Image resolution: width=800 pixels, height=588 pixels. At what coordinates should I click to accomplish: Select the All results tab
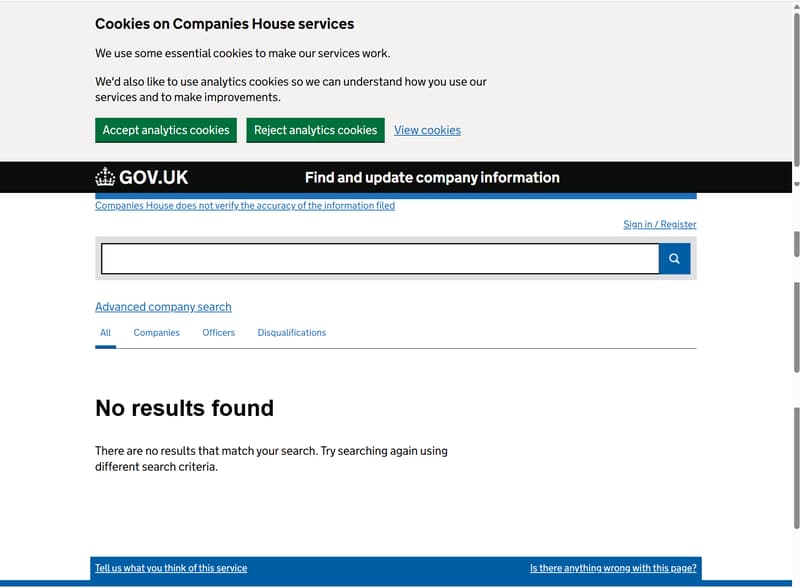[105, 333]
